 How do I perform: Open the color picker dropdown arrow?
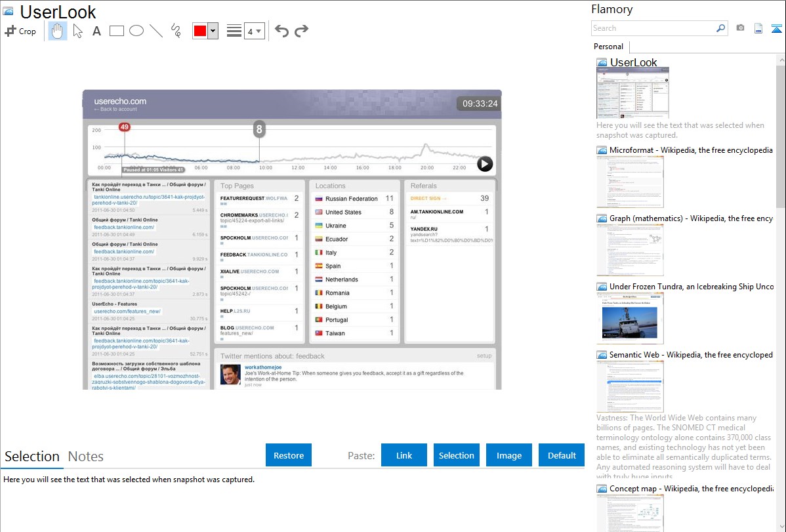point(213,31)
